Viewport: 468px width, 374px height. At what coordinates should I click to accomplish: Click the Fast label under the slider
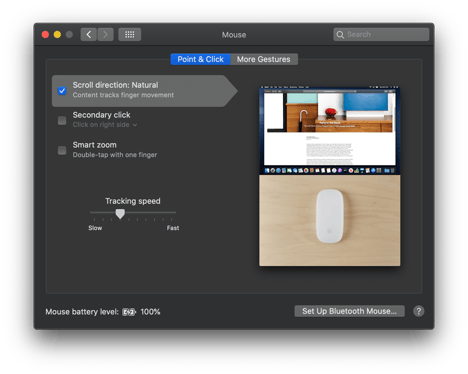173,228
